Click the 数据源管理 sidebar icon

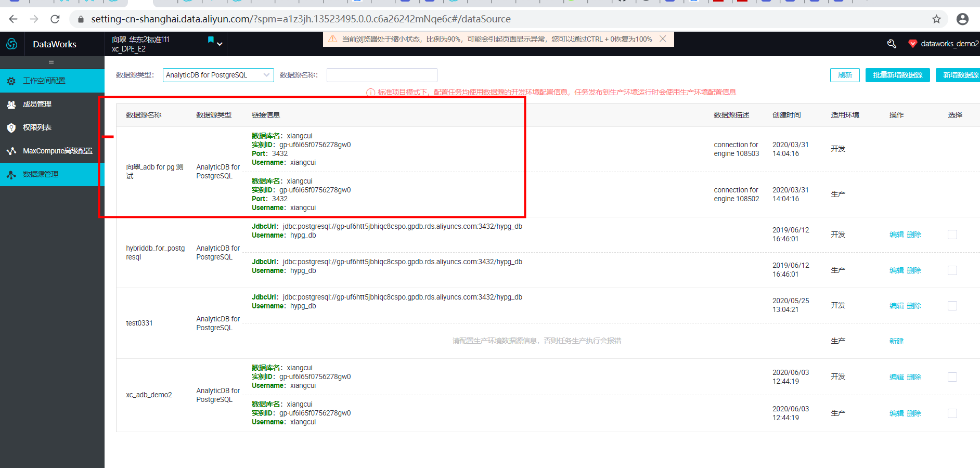(x=11, y=175)
